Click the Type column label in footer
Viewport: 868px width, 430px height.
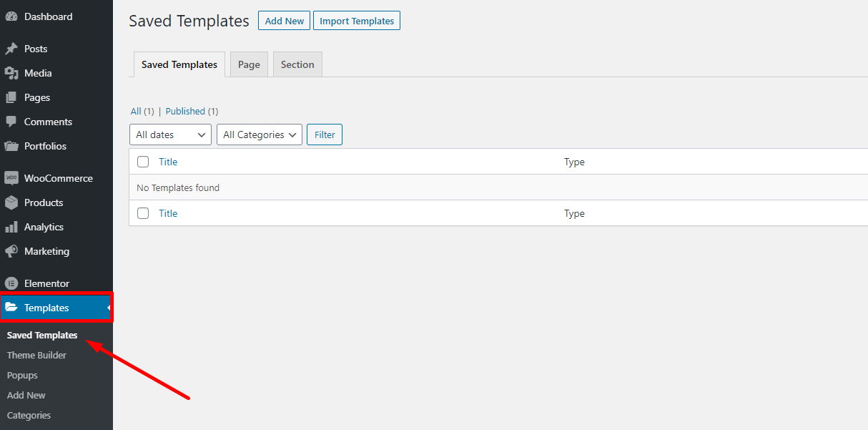(574, 213)
